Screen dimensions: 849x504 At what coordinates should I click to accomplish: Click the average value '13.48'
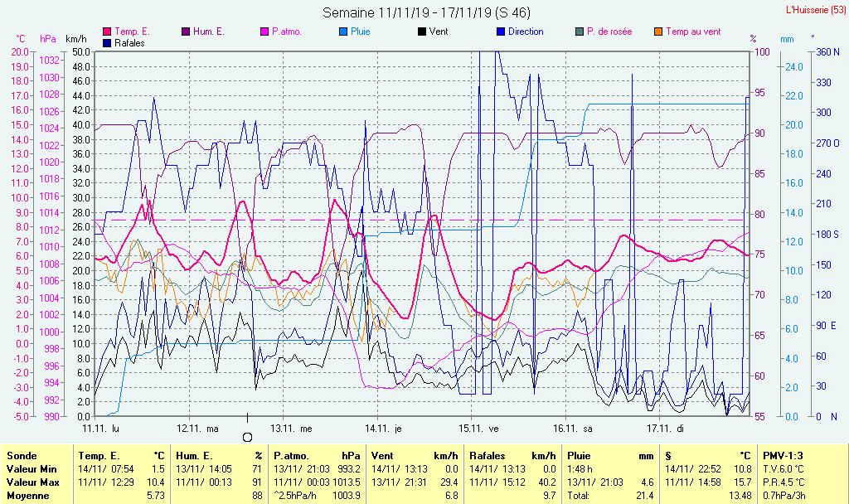740,496
